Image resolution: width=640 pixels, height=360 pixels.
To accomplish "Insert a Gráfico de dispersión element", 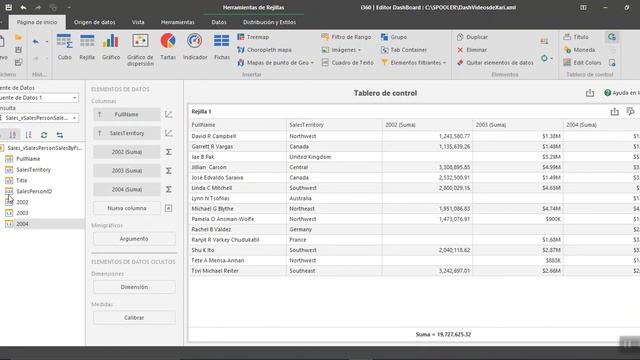I will pyautogui.click(x=140, y=50).
